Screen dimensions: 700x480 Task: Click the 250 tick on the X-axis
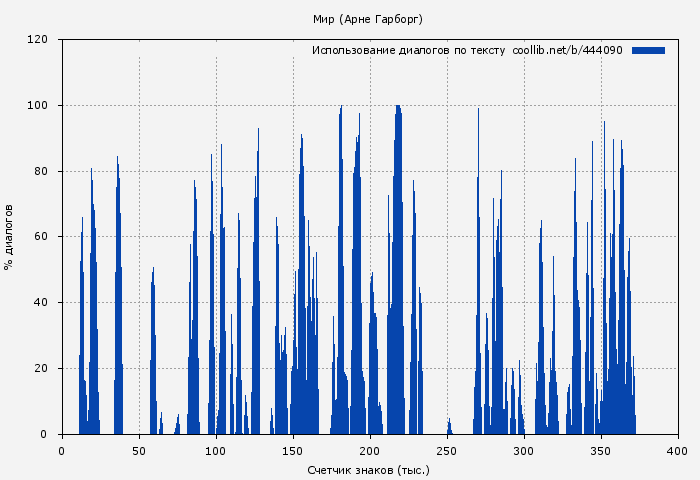point(447,451)
